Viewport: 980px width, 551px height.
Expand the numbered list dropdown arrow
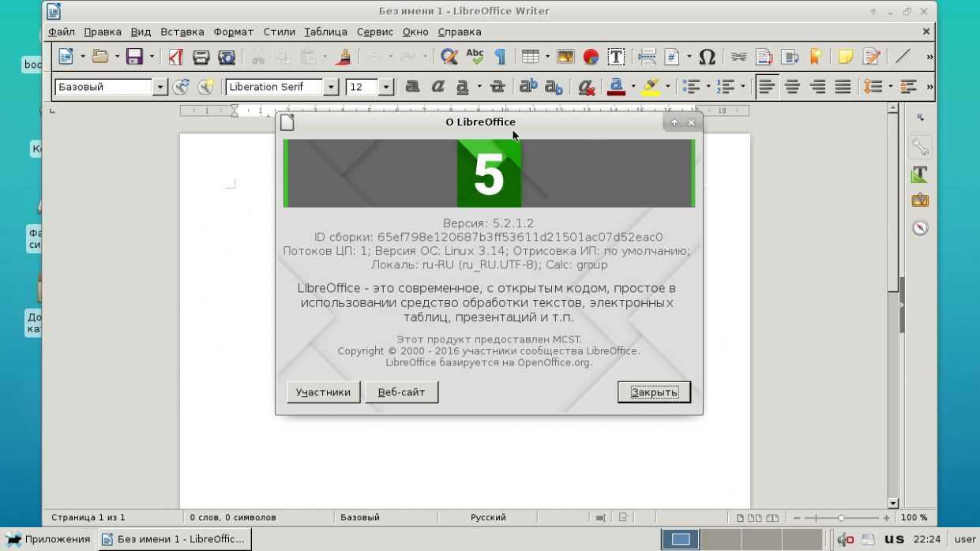point(743,87)
